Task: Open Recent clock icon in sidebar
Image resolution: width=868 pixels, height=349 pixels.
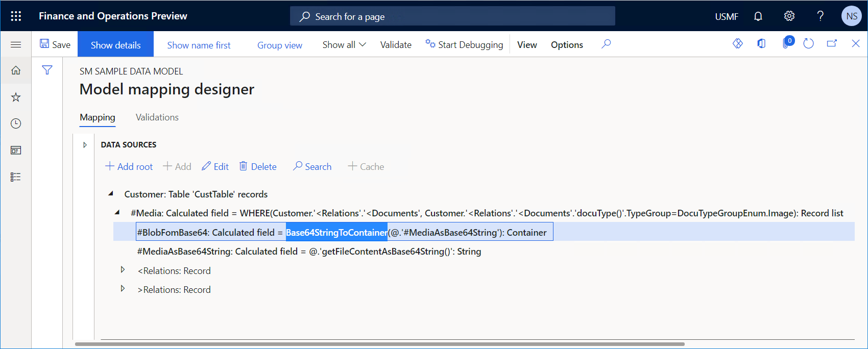Action: [x=16, y=123]
